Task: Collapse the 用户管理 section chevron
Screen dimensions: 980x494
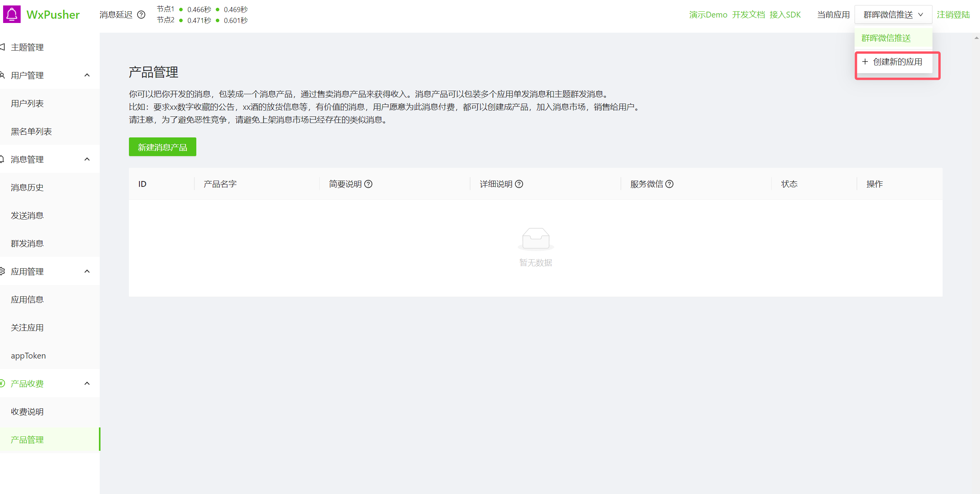Action: (87, 75)
